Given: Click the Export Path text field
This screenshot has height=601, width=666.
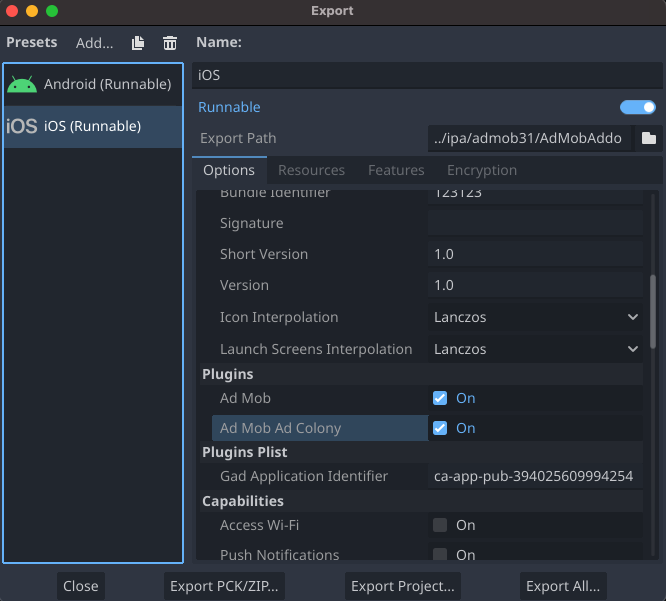Looking at the screenshot, I should (529, 138).
